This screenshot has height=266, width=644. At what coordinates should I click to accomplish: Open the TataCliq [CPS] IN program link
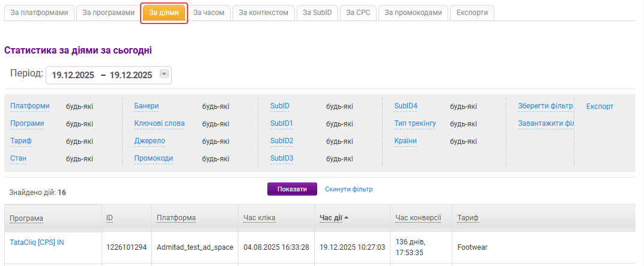[37, 243]
